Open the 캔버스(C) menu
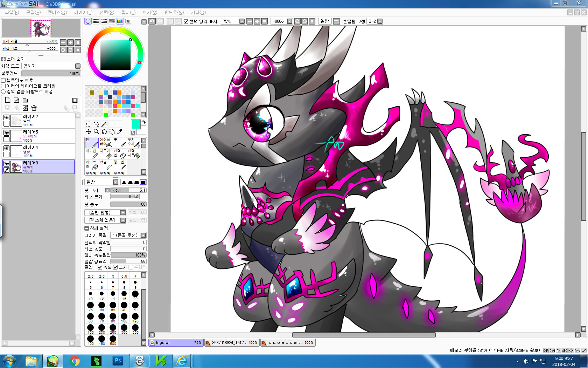The image size is (588, 368). coord(57,12)
